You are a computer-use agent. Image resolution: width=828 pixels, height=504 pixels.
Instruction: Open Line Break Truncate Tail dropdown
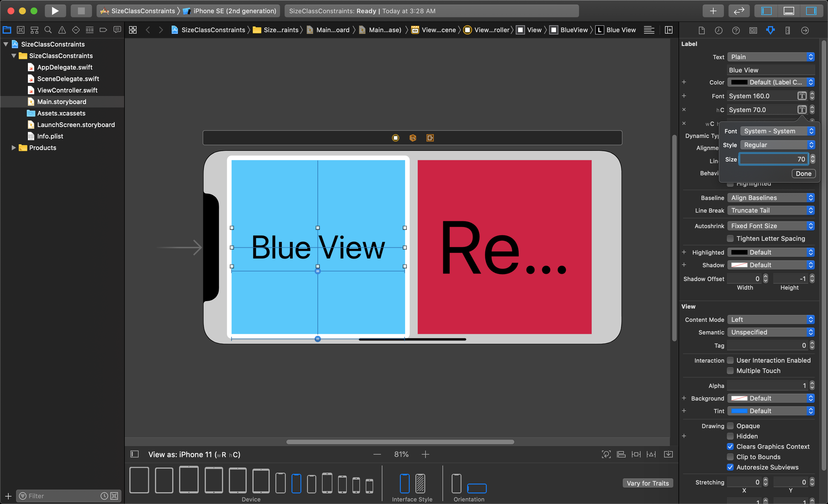tap(771, 210)
